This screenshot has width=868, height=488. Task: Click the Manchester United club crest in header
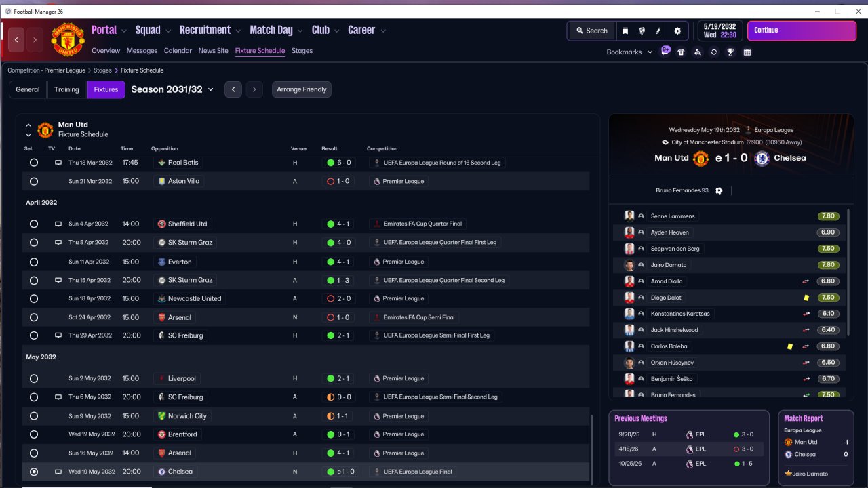[68, 40]
